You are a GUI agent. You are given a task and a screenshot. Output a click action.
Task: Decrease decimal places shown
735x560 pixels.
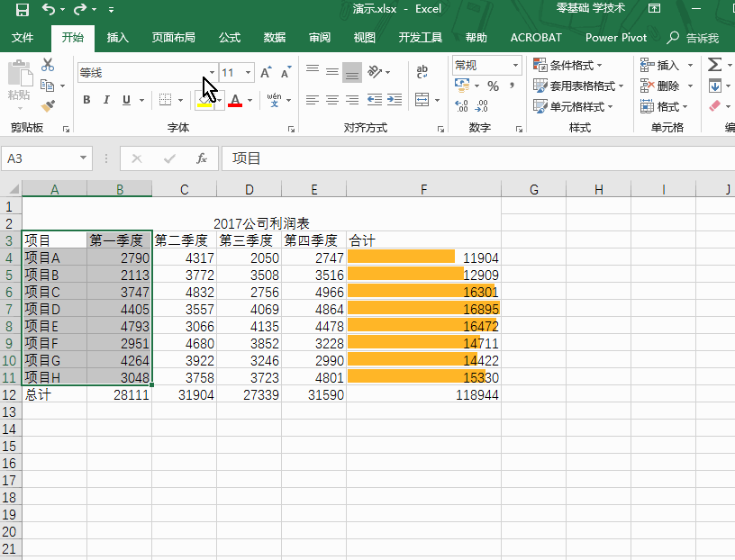click(481, 106)
